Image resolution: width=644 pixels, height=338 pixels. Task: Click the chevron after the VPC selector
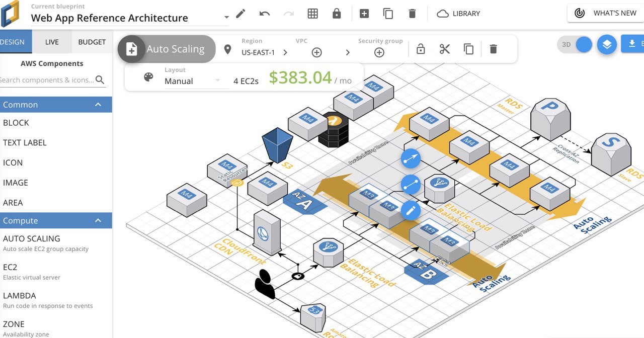click(348, 52)
